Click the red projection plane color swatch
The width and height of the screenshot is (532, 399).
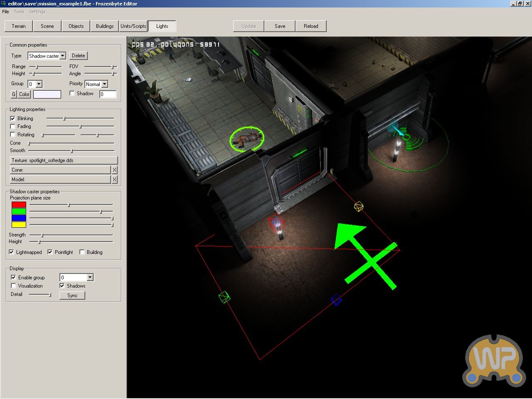tap(19, 205)
